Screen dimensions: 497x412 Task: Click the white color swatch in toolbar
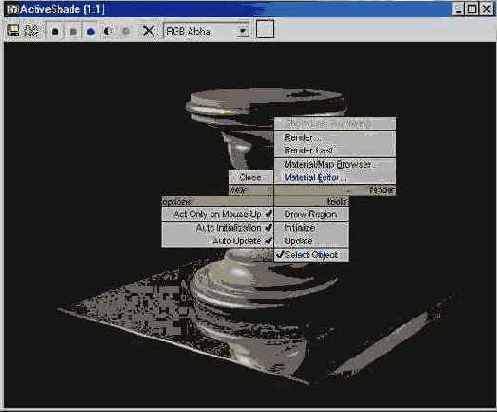(265, 29)
